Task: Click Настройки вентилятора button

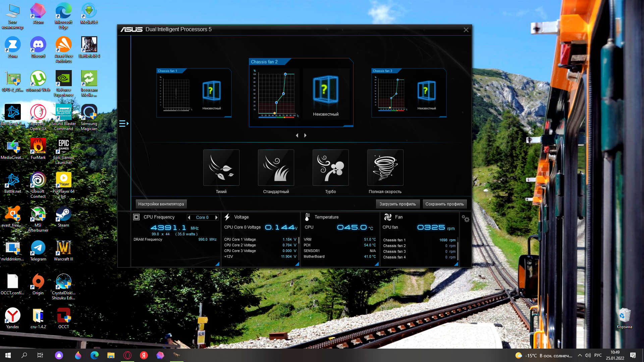Action: (161, 204)
